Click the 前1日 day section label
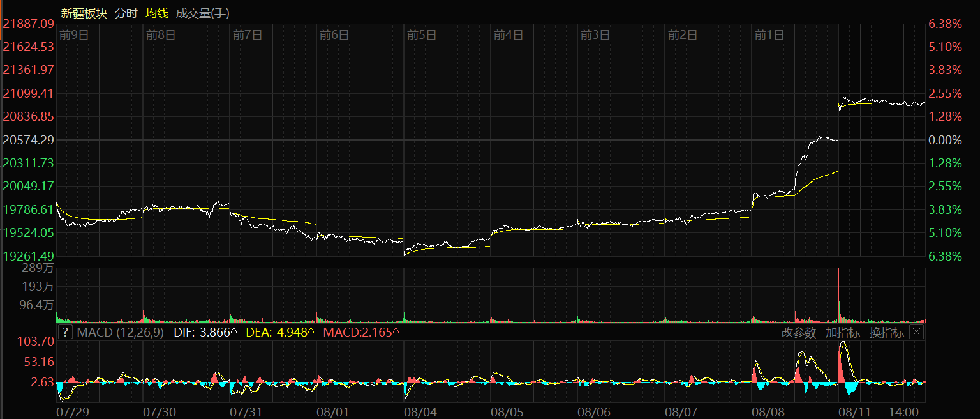Viewport: 980px width, 419px height. point(769,34)
